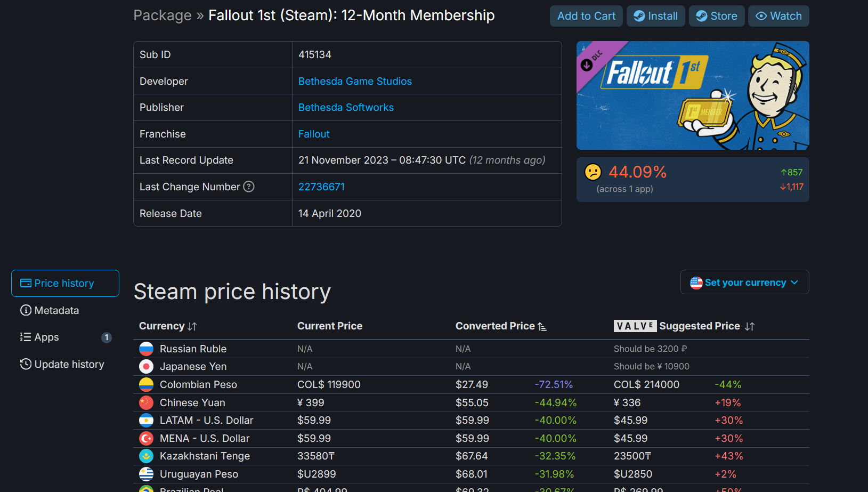
Task: Click the COL$ 119900 current price
Action: (329, 384)
